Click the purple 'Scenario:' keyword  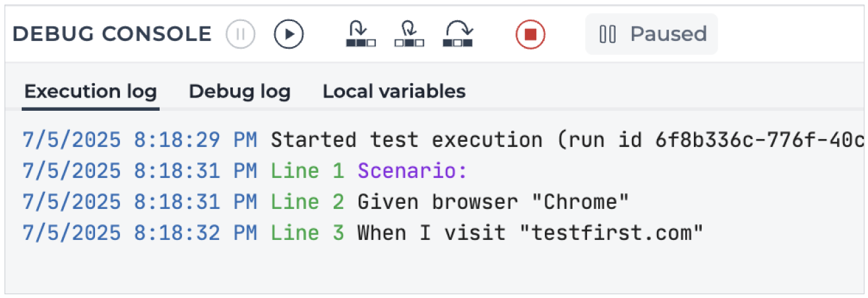(412, 171)
